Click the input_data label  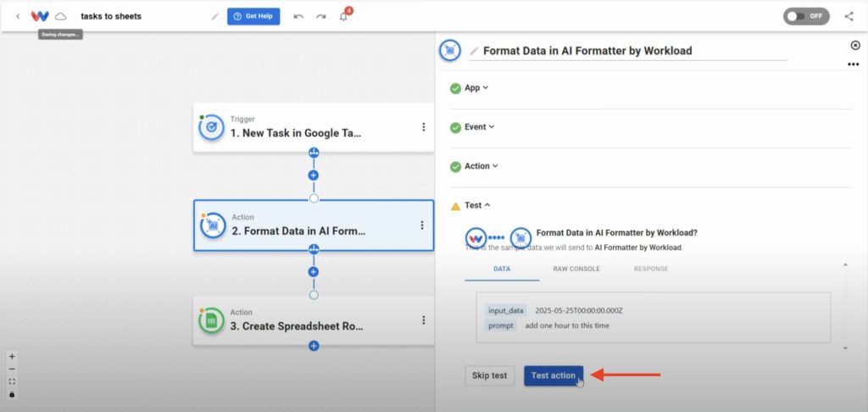(x=506, y=310)
